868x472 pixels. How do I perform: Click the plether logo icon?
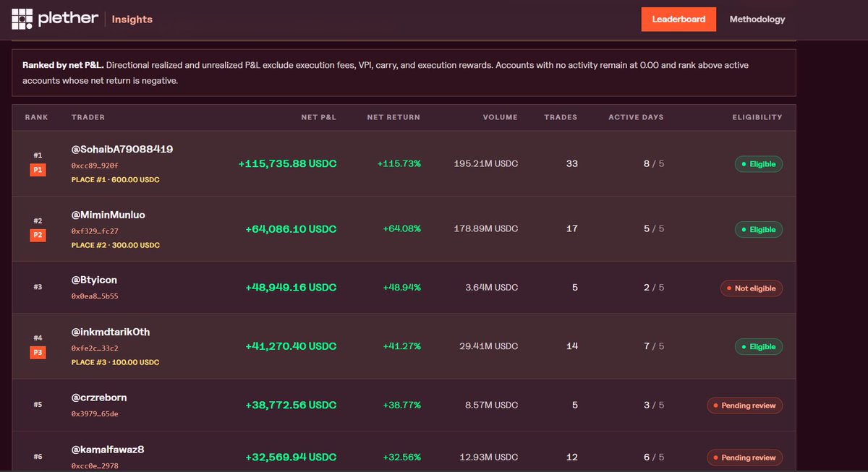[x=22, y=19]
